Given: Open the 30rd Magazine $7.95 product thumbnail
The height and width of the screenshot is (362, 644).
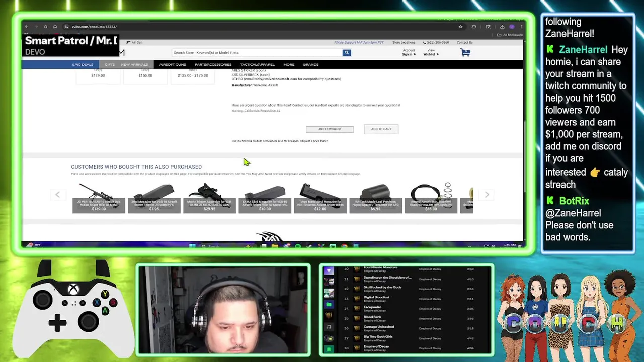Looking at the screenshot, I should [154, 198].
